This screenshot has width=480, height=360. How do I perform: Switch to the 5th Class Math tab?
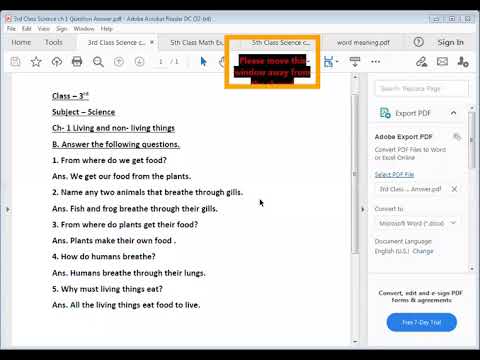tap(197, 42)
